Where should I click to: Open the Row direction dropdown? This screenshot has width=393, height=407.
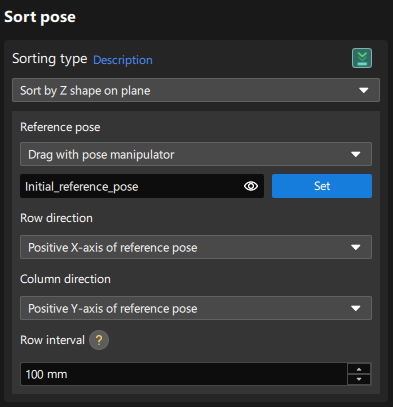coord(196,247)
